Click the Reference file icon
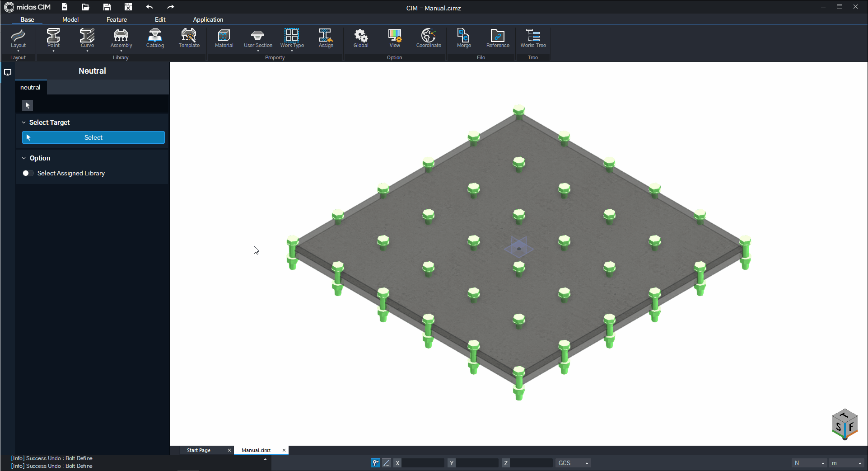Image resolution: width=868 pixels, height=471 pixels. coord(498,38)
